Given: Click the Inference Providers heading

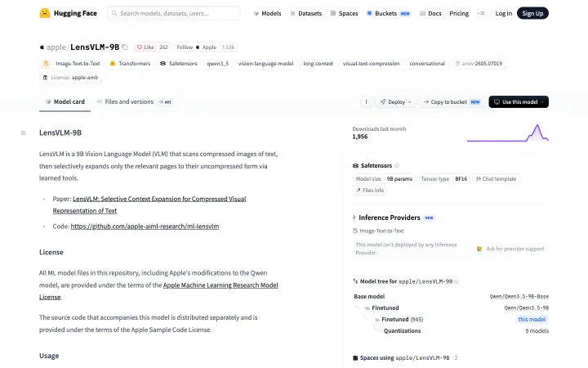Looking at the screenshot, I should (390, 218).
